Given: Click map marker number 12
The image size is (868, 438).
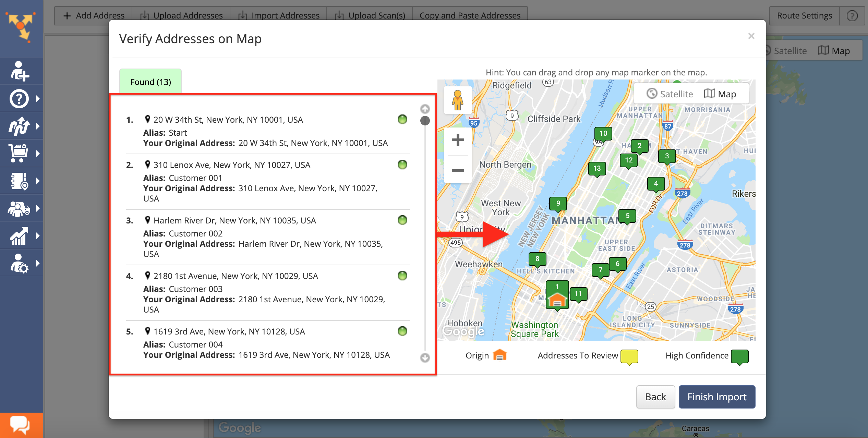Looking at the screenshot, I should pos(629,161).
